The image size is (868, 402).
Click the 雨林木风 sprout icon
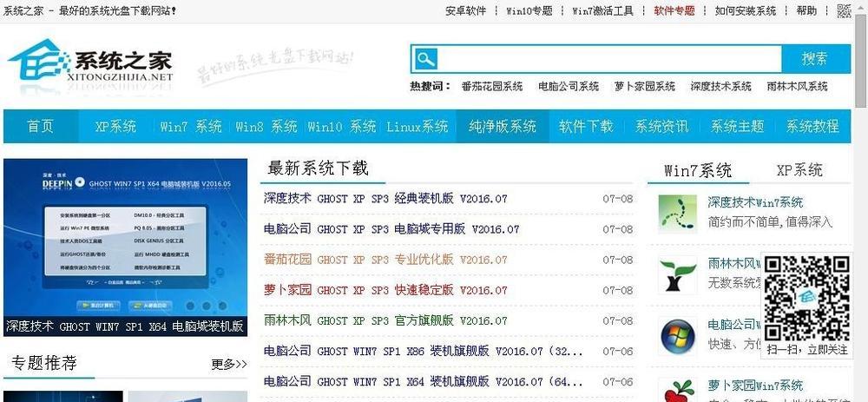tap(677, 274)
